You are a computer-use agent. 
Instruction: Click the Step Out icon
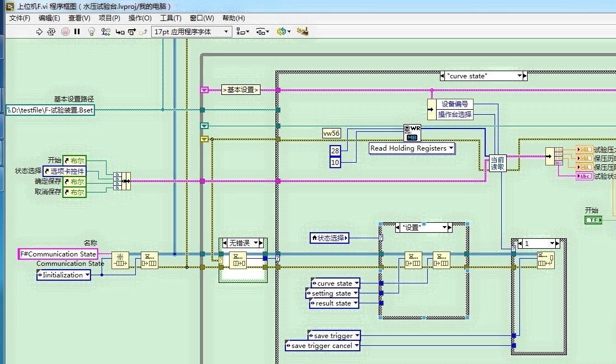click(x=144, y=32)
